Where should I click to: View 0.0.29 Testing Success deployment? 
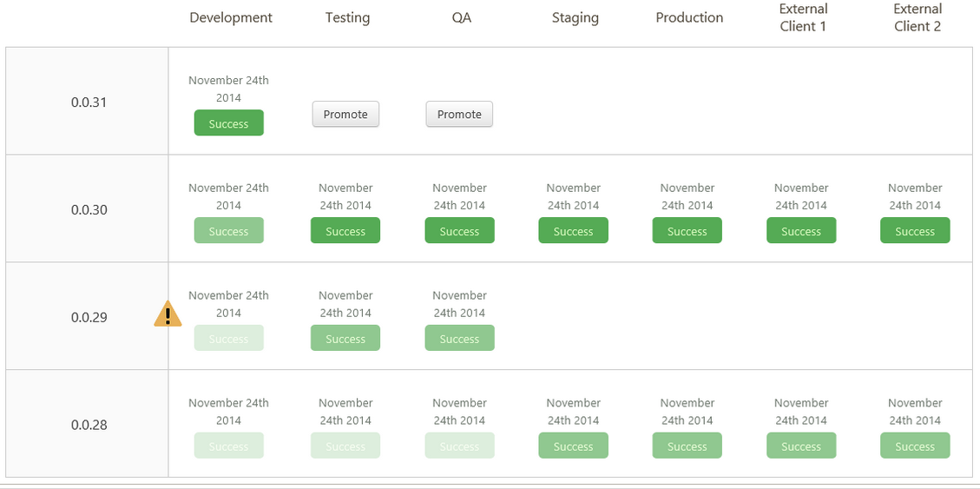point(345,339)
